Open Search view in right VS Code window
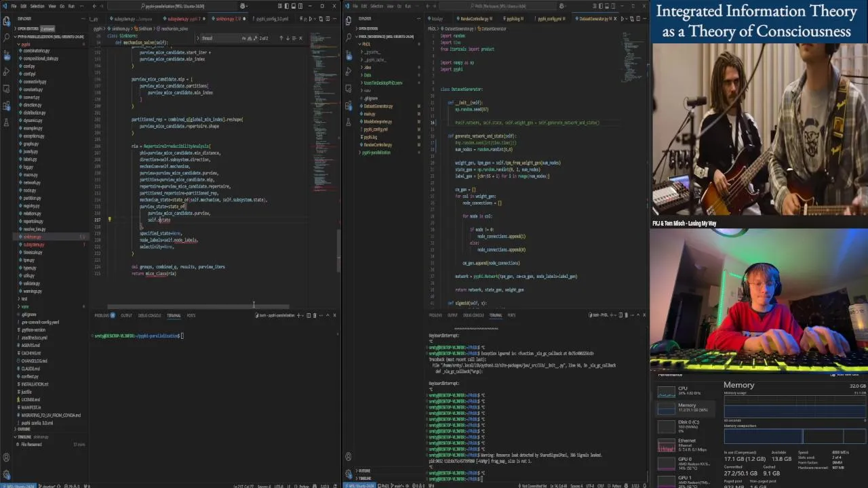The width and height of the screenshot is (868, 488). click(349, 37)
